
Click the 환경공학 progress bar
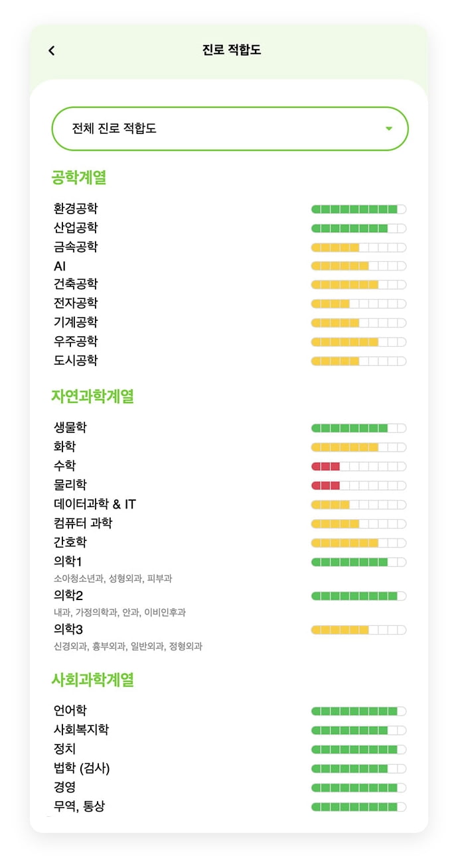(x=358, y=208)
